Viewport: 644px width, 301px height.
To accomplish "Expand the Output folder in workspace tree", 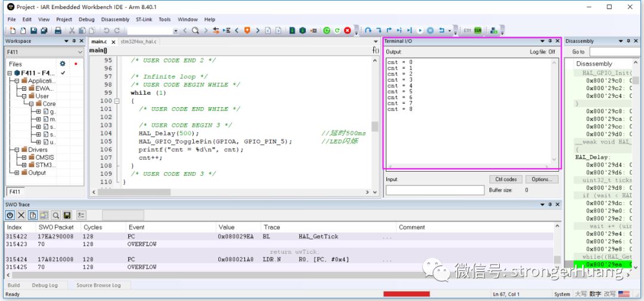I will tap(17, 173).
